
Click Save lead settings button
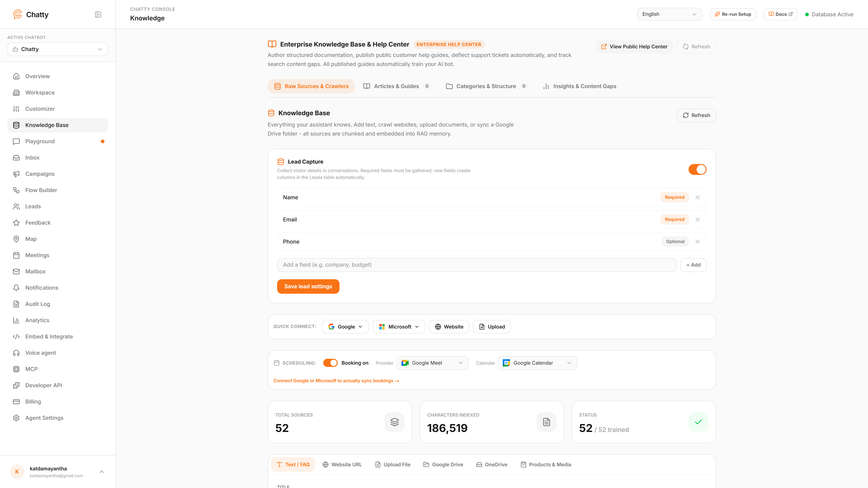(x=308, y=287)
